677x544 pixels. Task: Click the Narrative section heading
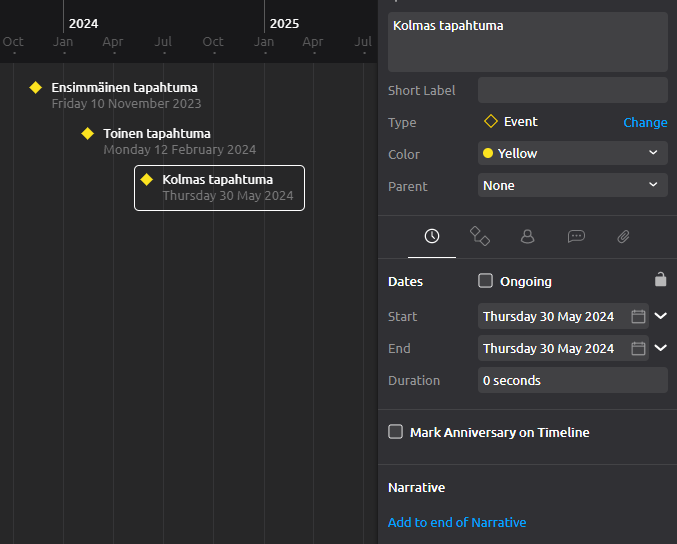pos(416,487)
